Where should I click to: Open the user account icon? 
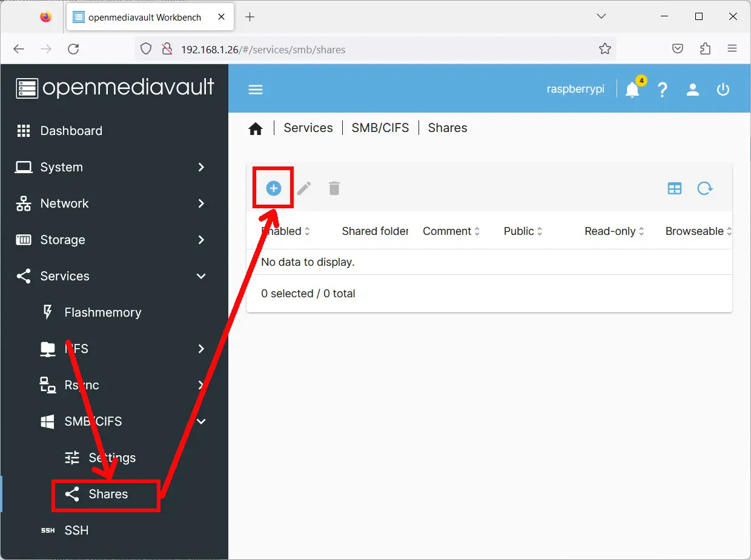693,90
